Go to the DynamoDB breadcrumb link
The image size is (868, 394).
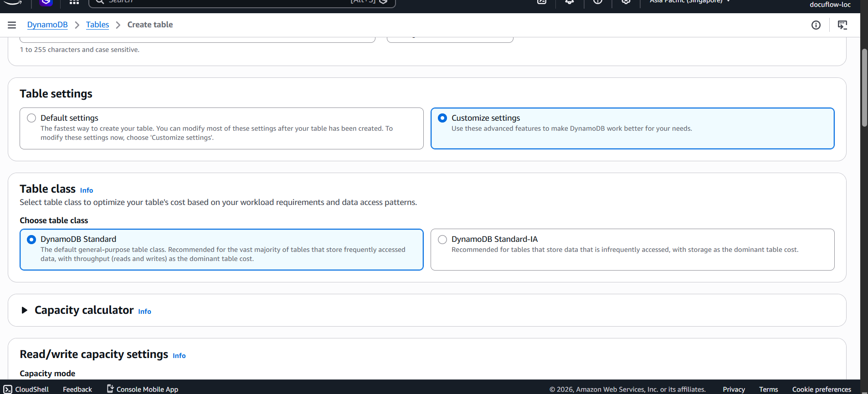coord(47,25)
